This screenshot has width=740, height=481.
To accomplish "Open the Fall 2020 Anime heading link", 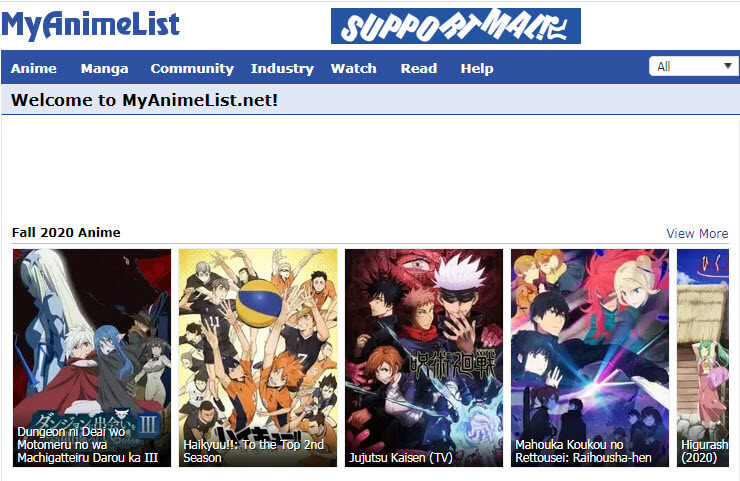I will click(x=66, y=232).
